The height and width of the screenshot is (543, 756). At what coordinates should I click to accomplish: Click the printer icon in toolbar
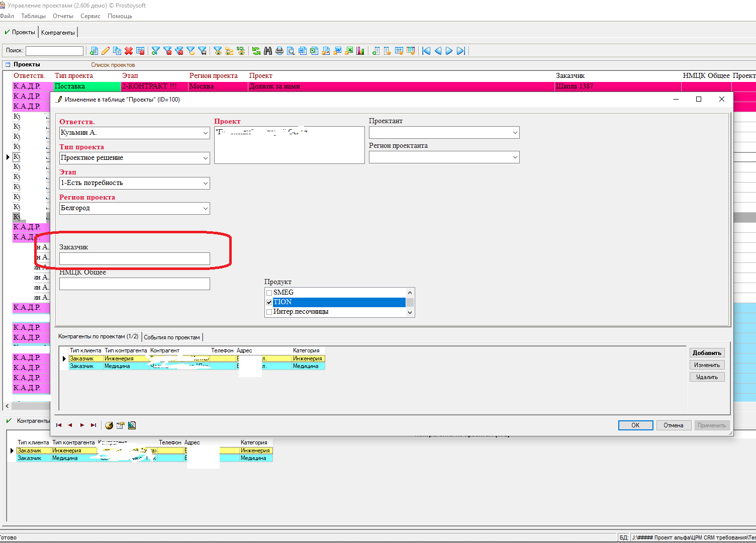(x=279, y=51)
